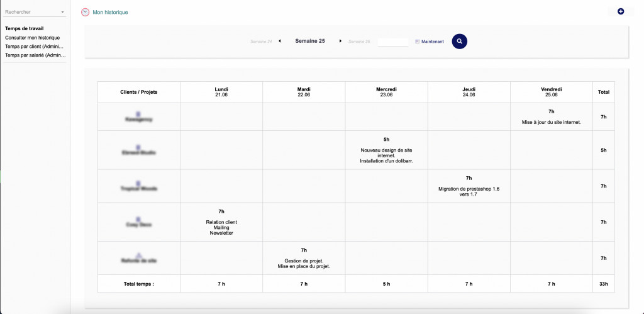Image resolution: width=644 pixels, height=314 pixels.
Task: Click the client icon in the 5h row
Action: click(x=138, y=147)
